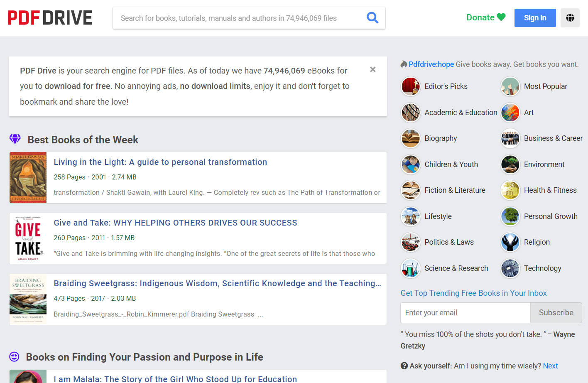Open Braiding Sweetgrass book cover thumbnail

click(28, 299)
